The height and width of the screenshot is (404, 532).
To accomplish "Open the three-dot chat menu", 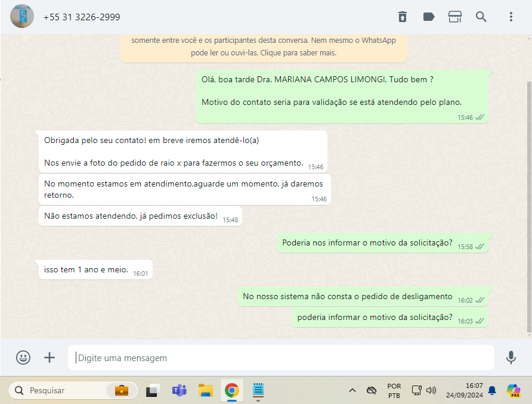I will pos(511,17).
